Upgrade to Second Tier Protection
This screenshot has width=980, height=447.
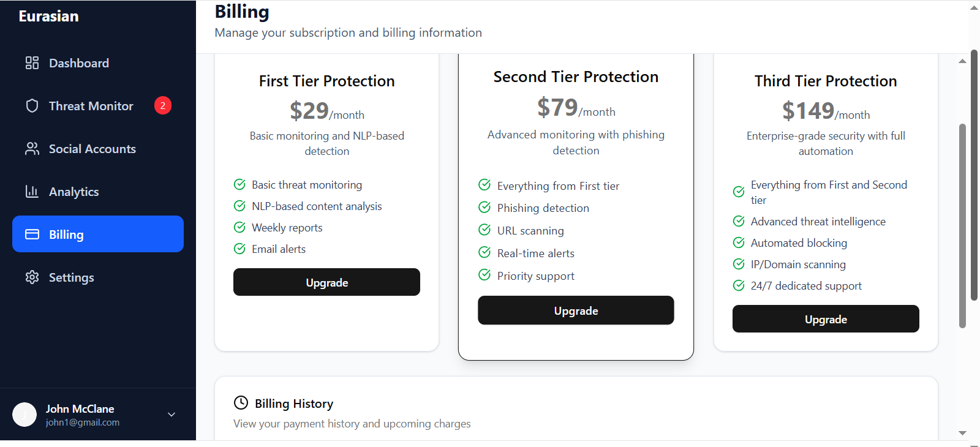click(576, 310)
